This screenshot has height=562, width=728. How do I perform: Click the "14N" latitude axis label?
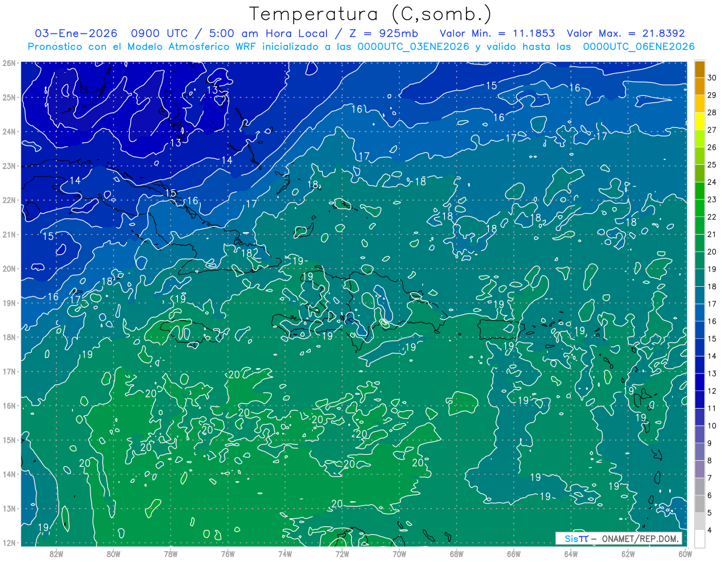pyautogui.click(x=8, y=474)
